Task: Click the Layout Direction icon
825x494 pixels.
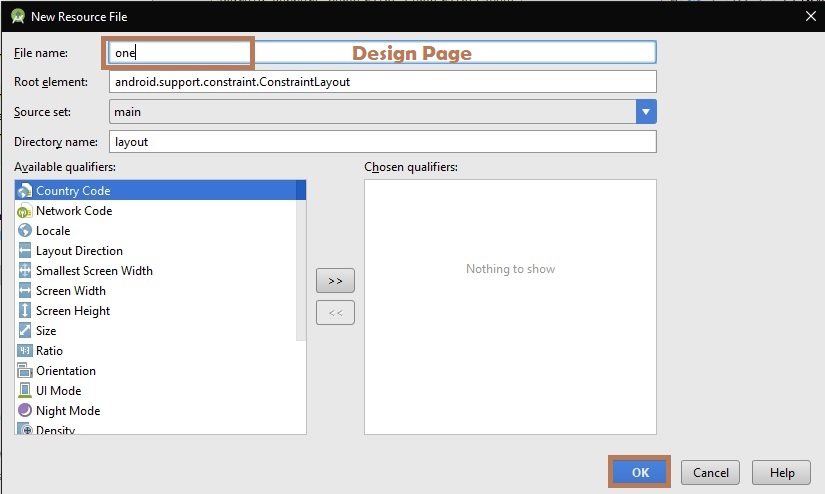Action: point(25,250)
